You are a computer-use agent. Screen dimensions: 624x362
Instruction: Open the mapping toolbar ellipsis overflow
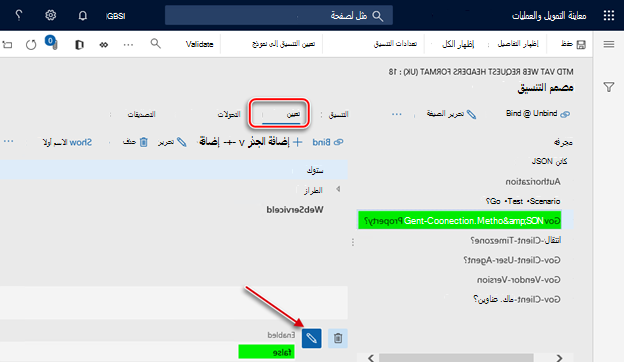(8, 142)
